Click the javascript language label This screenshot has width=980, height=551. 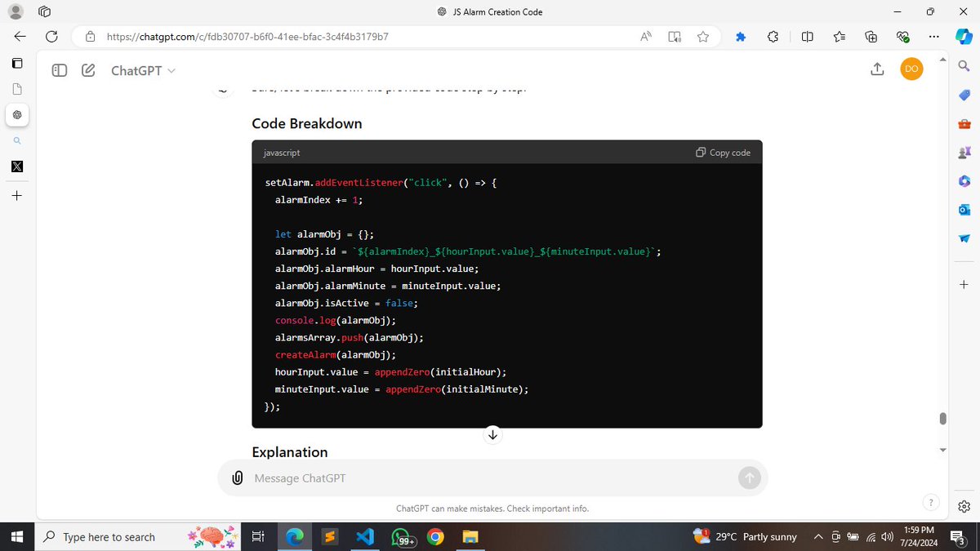pos(282,153)
